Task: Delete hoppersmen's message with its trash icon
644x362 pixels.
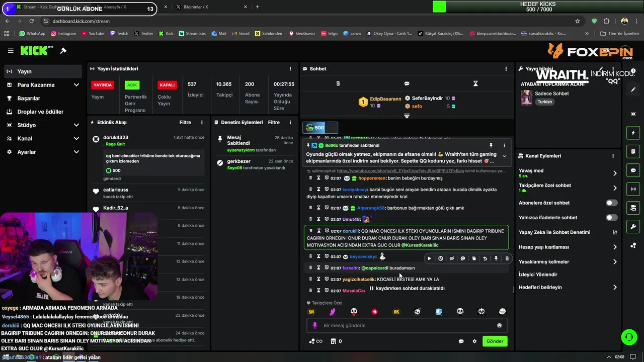Action: click(310, 178)
